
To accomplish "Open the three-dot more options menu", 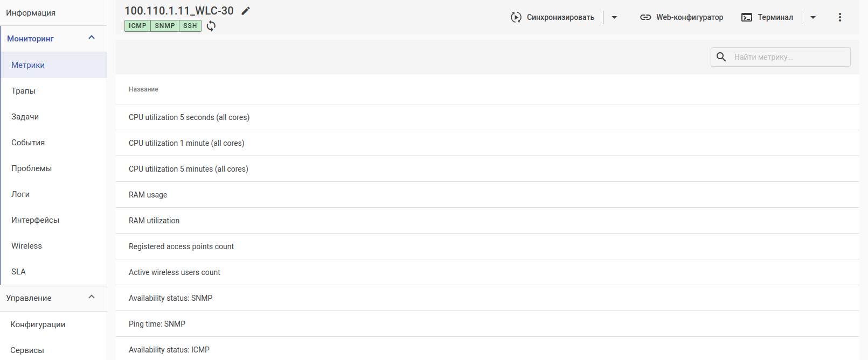I will pyautogui.click(x=839, y=17).
